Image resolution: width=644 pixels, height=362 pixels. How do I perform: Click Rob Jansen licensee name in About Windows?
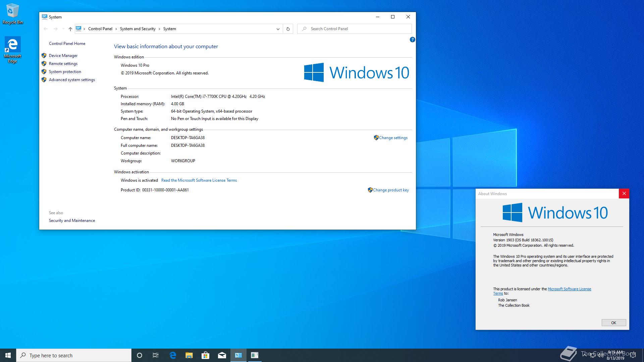pyautogui.click(x=507, y=300)
